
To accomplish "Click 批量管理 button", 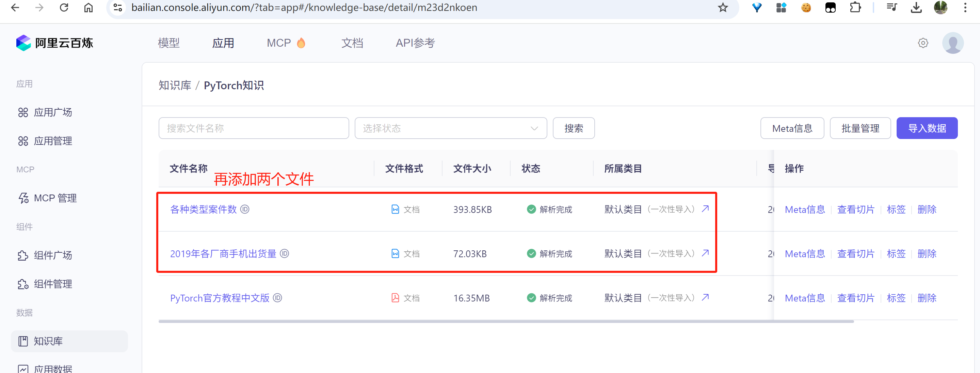I will click(x=860, y=128).
